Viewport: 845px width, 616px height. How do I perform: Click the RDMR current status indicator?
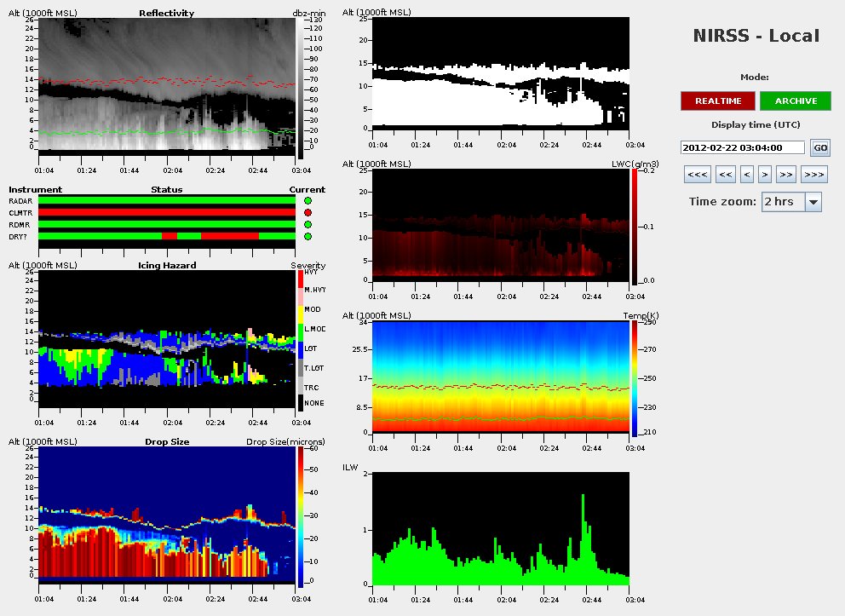(308, 224)
